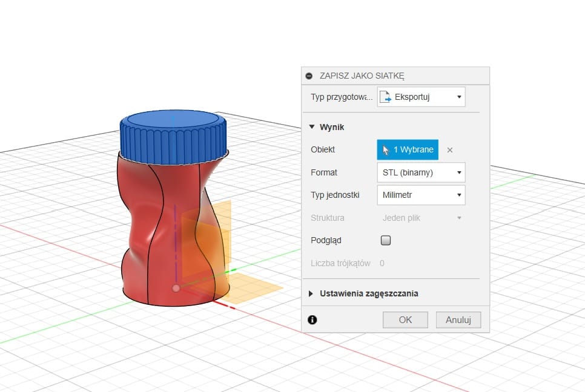Click the OK button
585x392 pixels.
[x=405, y=320]
